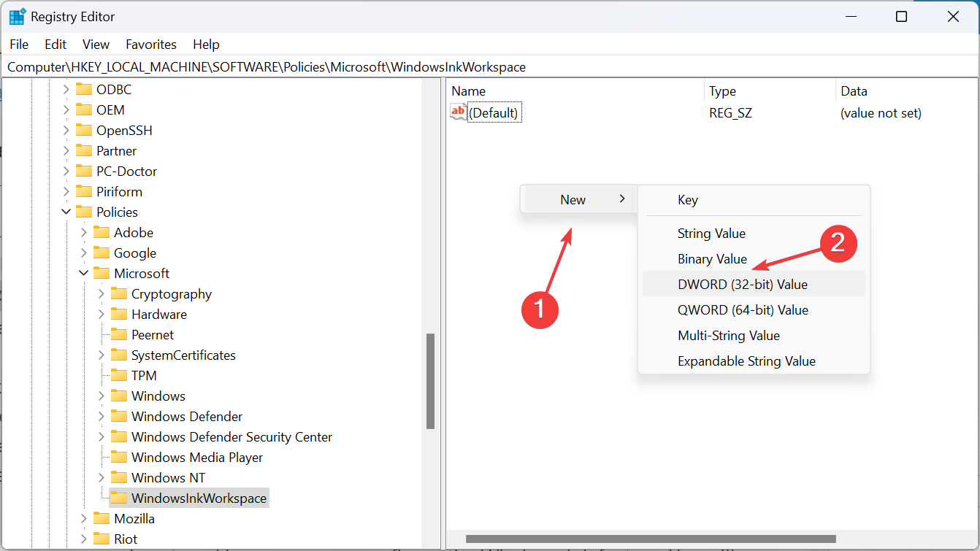Click the SystemCertificates folder icon
Screen dimensions: 980x551
119,355
